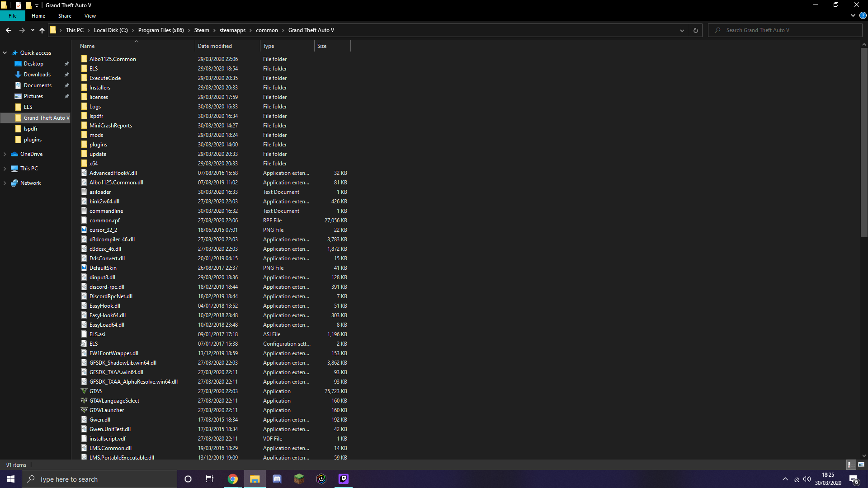Image resolution: width=868 pixels, height=488 pixels.
Task: Switch to large icons view layout
Action: 861,465
